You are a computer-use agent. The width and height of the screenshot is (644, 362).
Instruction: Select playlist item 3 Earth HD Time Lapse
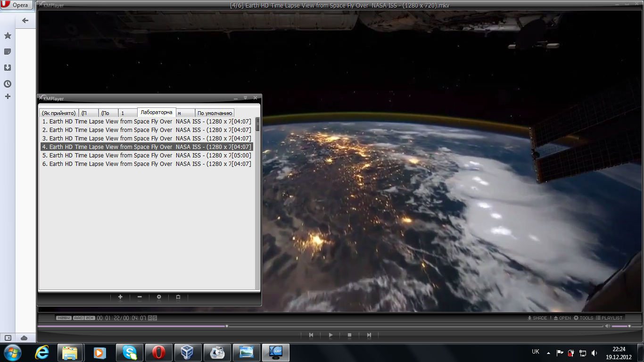(x=147, y=139)
